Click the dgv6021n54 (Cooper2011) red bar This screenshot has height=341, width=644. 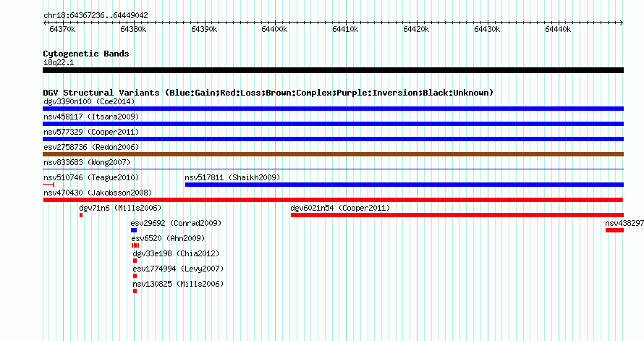[457, 215]
